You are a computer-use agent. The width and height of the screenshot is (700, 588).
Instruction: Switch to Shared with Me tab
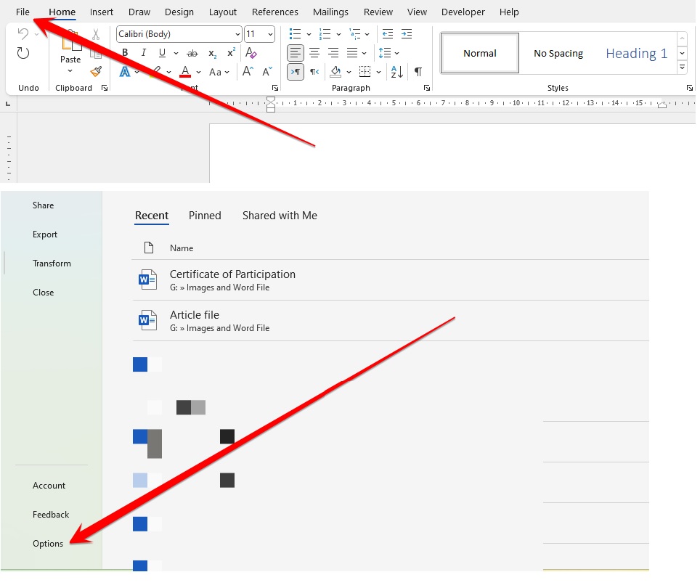280,216
